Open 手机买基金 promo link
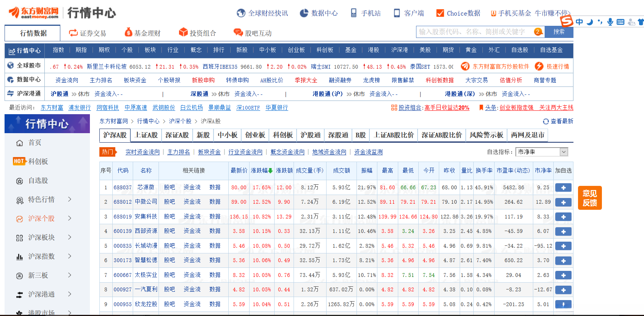This screenshot has height=316, width=644. [515, 13]
